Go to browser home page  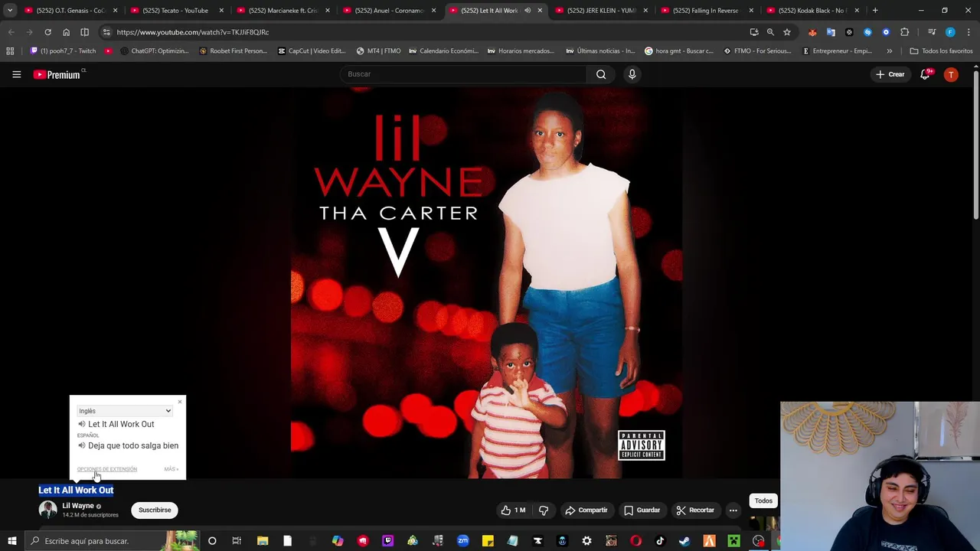(66, 32)
